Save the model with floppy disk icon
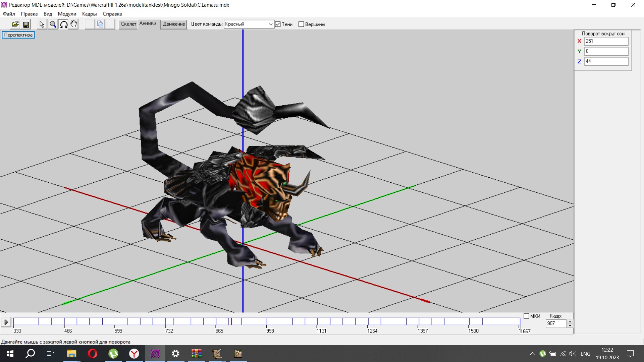 pyautogui.click(x=26, y=24)
